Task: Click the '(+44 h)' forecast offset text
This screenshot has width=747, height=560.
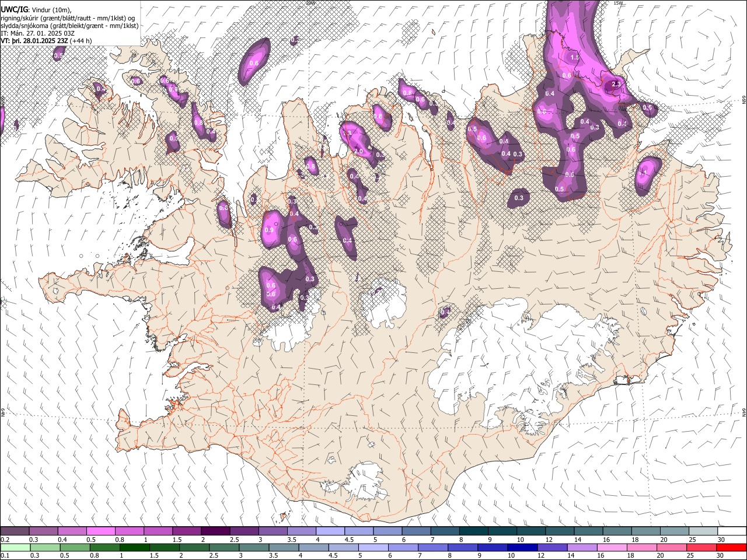Action: 81,41
